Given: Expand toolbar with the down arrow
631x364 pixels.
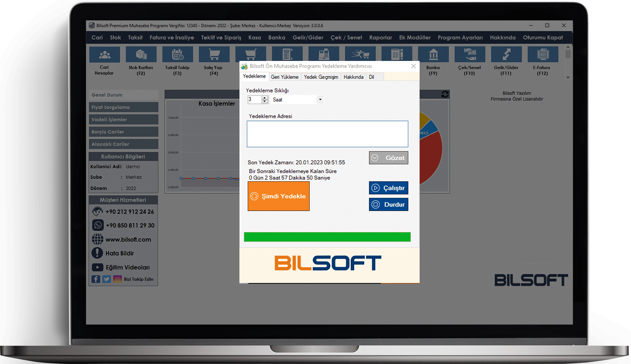Looking at the screenshot, I should click(568, 77).
